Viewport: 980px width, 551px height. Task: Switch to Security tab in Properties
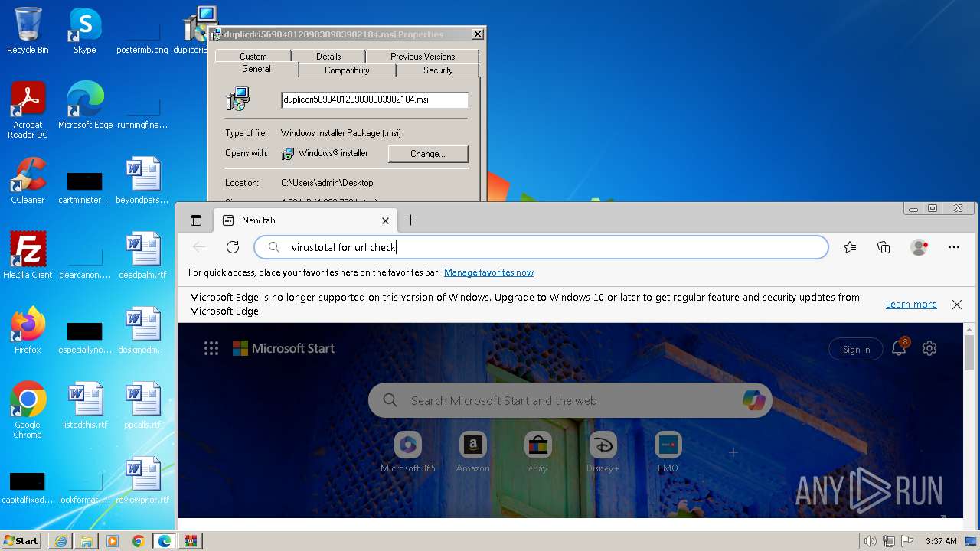[438, 70]
